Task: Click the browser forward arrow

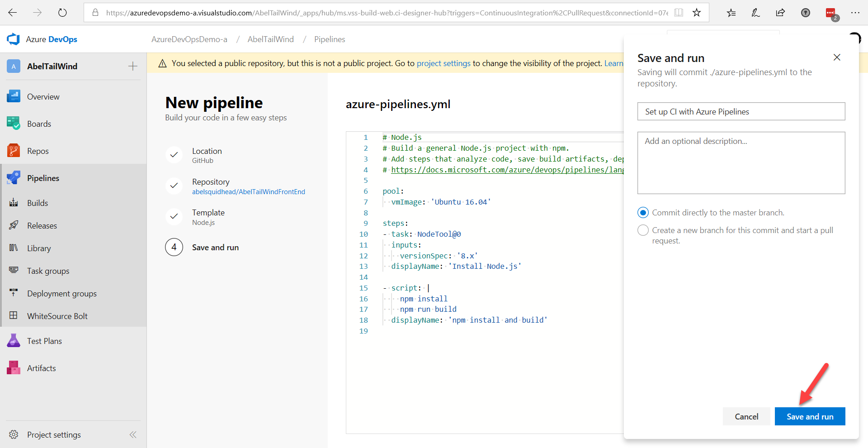Action: [x=38, y=13]
